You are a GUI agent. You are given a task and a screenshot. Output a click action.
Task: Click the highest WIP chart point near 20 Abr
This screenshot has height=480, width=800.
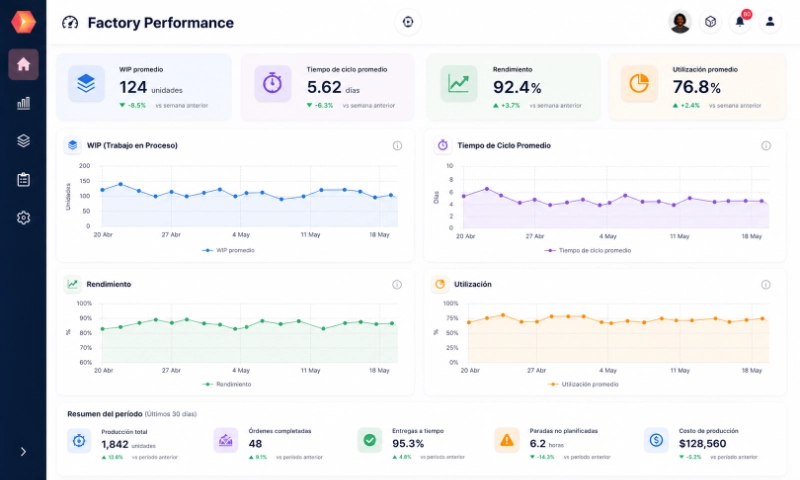tap(120, 184)
